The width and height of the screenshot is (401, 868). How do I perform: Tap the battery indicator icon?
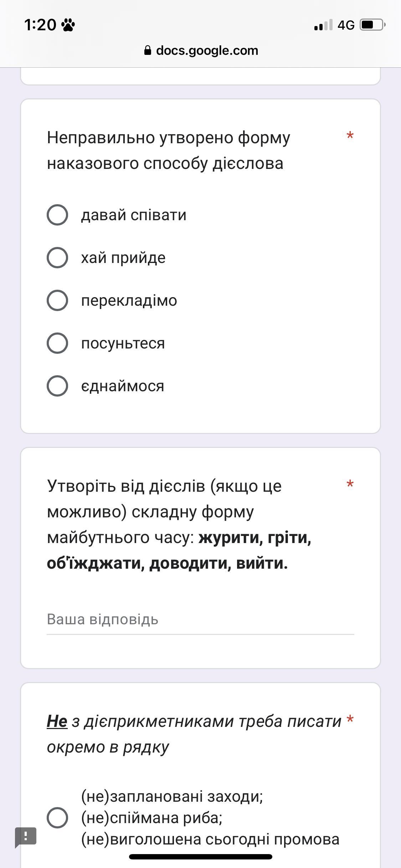click(372, 25)
